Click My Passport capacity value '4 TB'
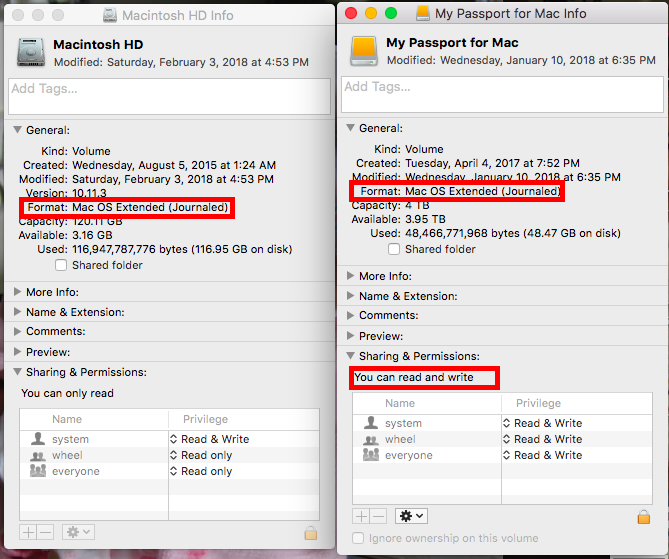Viewport: 669px width, 559px height. point(417,205)
